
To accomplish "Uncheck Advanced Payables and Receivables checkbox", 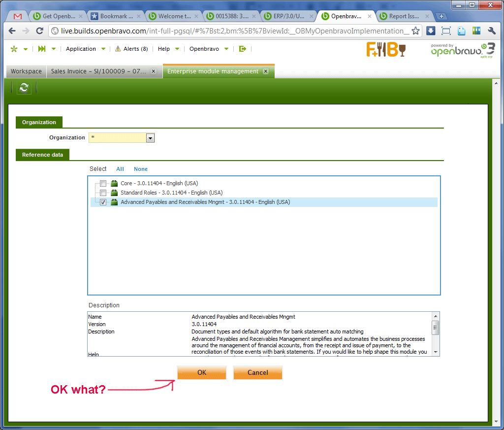I will click(103, 202).
